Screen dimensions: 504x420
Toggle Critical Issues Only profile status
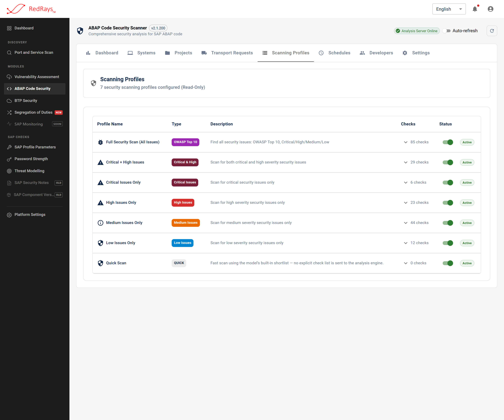(448, 182)
